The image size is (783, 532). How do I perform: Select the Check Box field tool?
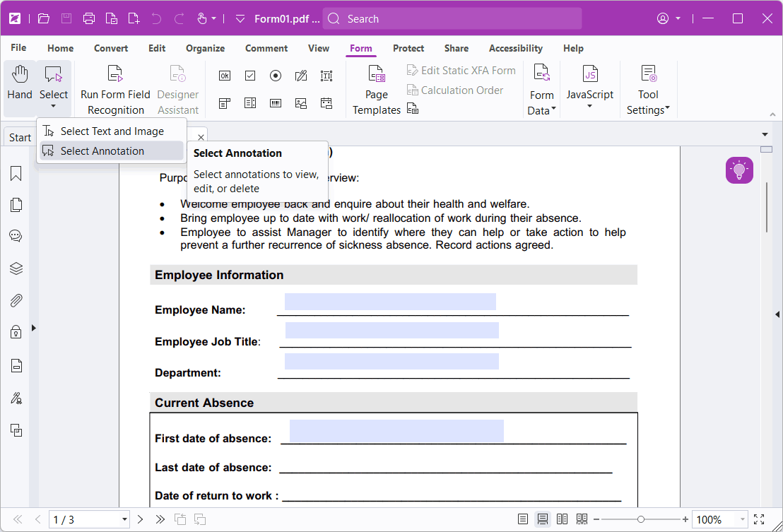(x=249, y=76)
